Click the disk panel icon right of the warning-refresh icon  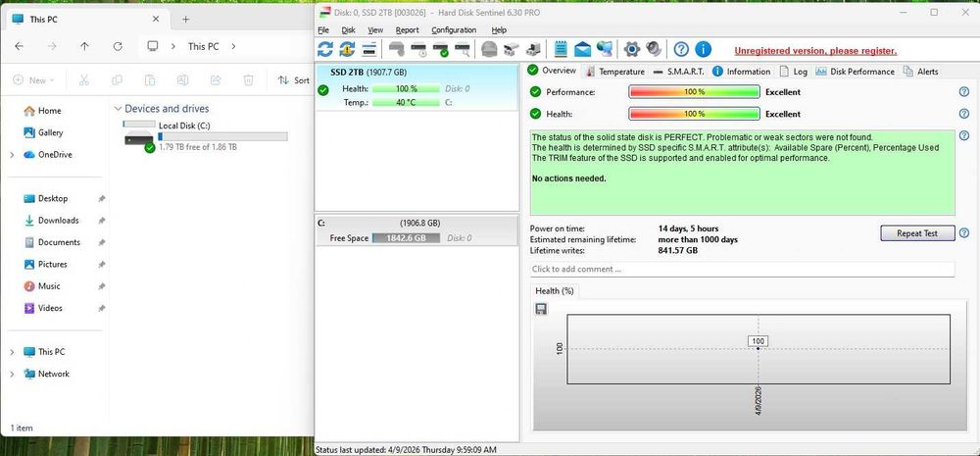(369, 49)
